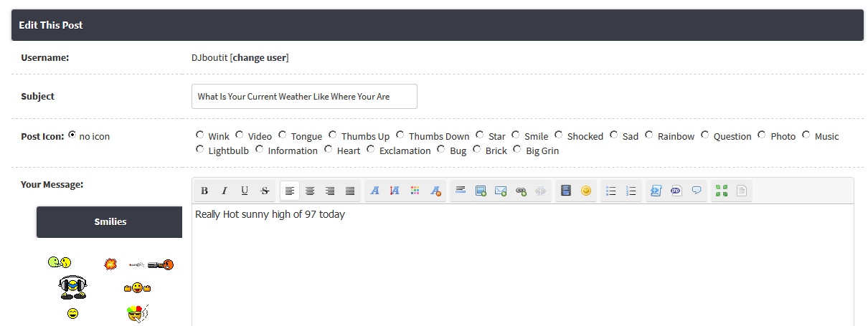The image size is (868, 326).
Task: Maximize the editor with green arrows icon
Action: click(x=722, y=191)
